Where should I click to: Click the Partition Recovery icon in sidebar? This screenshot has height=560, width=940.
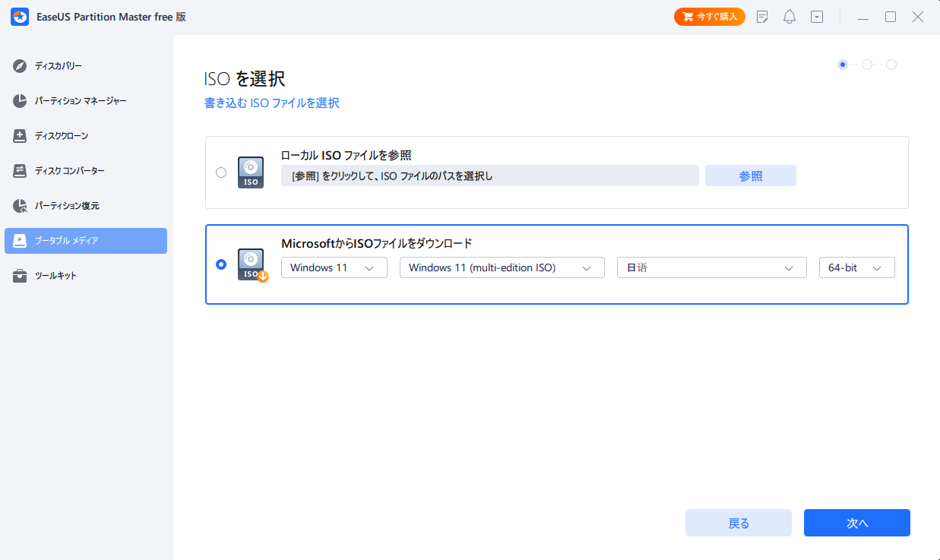click(x=21, y=206)
